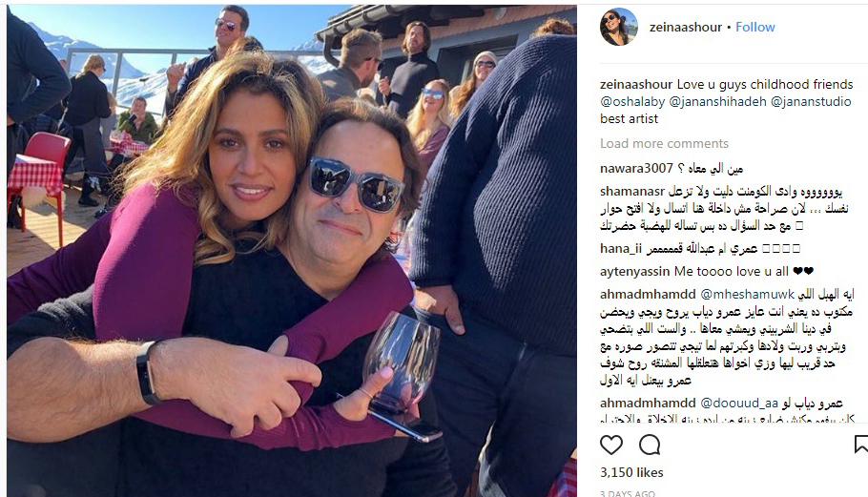Like the post with heart icon
Viewport: 868px width, 497px height.
tap(611, 445)
